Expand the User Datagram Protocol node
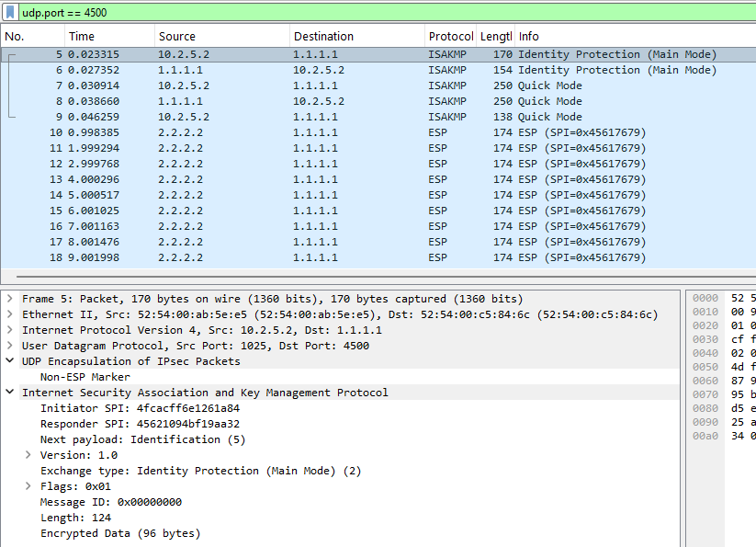Screen dimensions: 756x547 pos(10,346)
